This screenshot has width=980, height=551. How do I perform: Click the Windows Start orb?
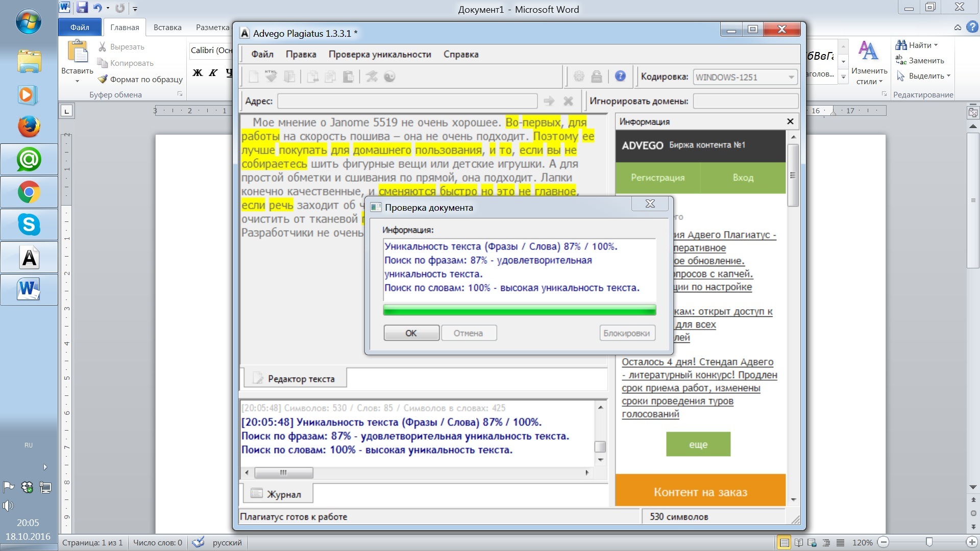click(29, 22)
